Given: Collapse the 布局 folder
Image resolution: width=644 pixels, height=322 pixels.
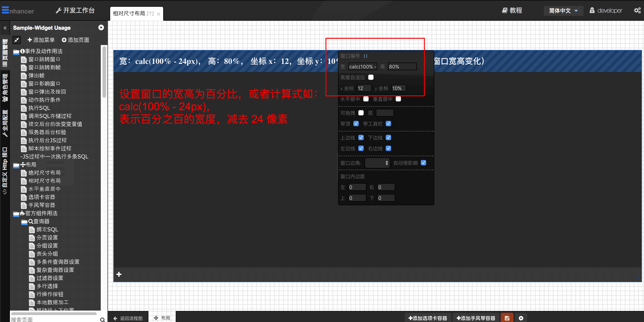Looking at the screenshot, I should pyautogui.click(x=16, y=165).
